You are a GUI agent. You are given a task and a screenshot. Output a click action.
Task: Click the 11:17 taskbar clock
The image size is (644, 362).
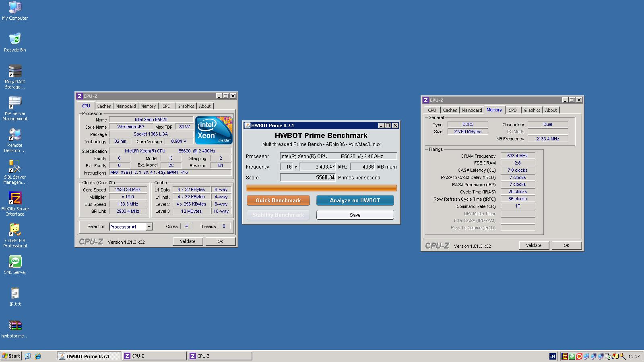(x=634, y=356)
